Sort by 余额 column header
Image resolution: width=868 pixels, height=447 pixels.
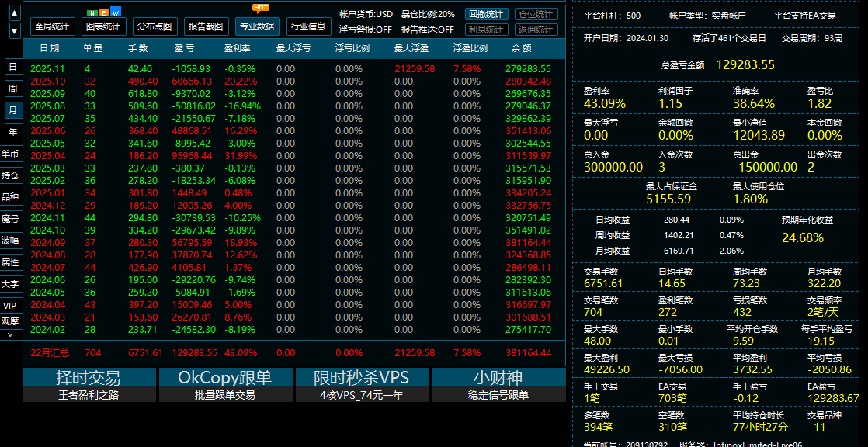point(522,48)
